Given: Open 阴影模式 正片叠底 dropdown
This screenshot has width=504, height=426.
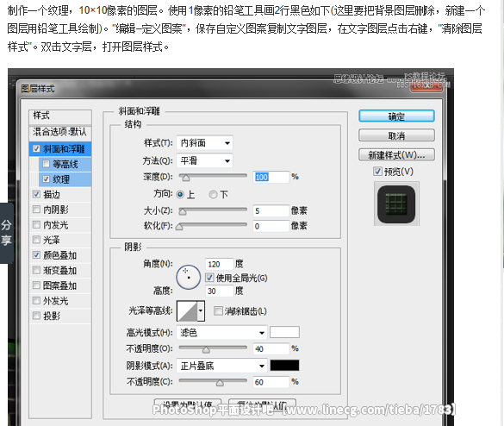Looking at the screenshot, I should tap(221, 366).
